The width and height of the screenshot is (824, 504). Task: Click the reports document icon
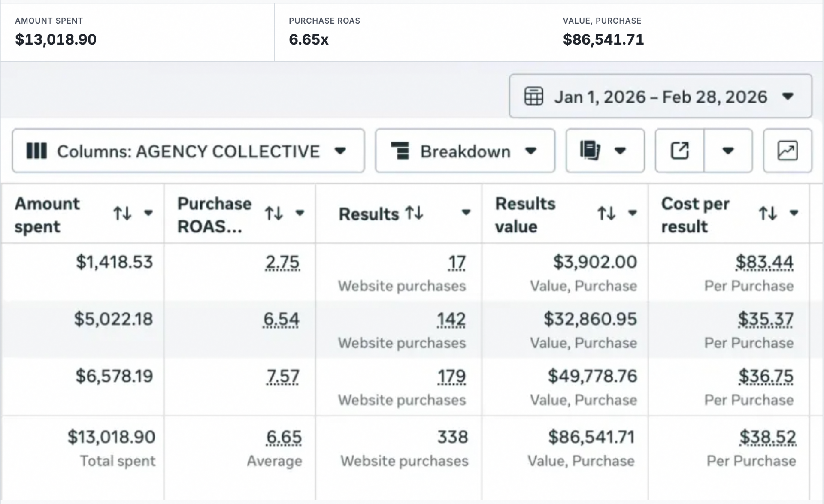(x=590, y=151)
